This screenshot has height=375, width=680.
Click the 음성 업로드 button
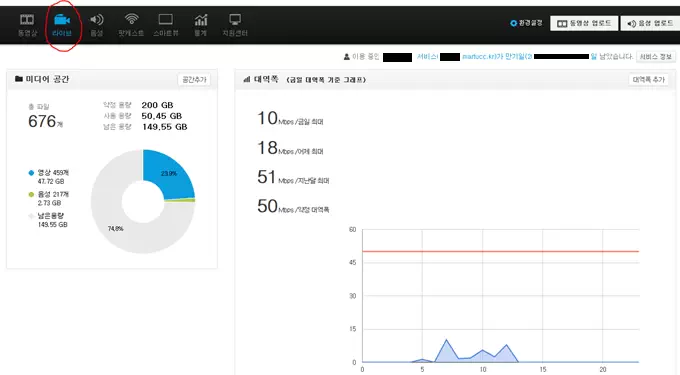[x=652, y=23]
